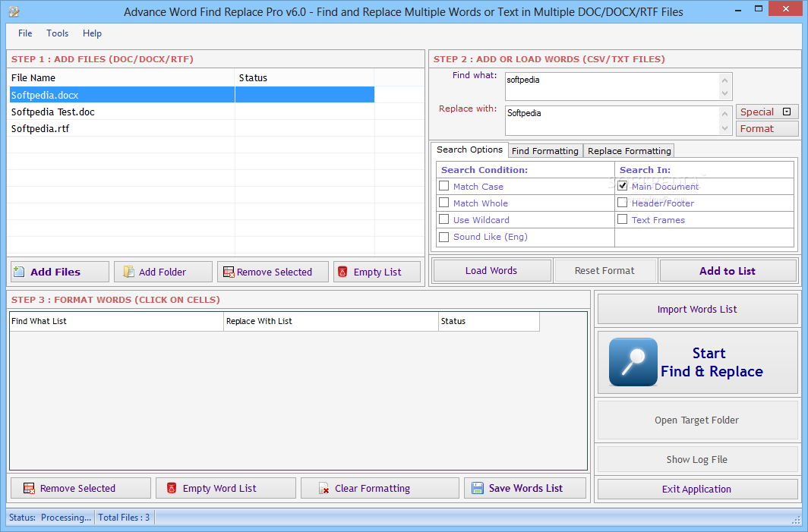Click the Empty List trash icon
This screenshot has height=532, width=808.
point(342,272)
